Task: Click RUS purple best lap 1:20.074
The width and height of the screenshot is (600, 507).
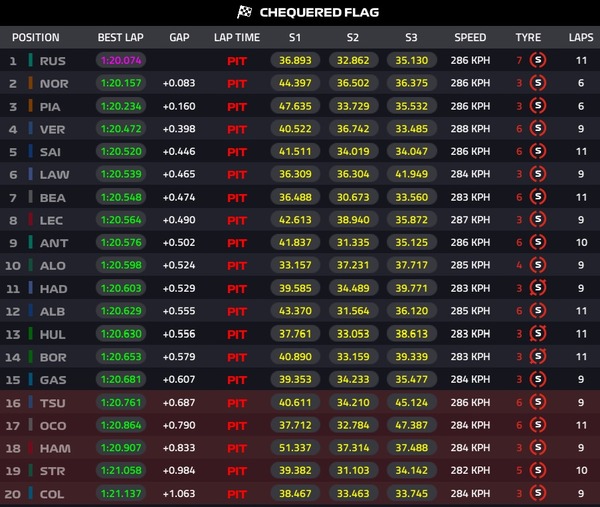Action: pyautogui.click(x=121, y=60)
